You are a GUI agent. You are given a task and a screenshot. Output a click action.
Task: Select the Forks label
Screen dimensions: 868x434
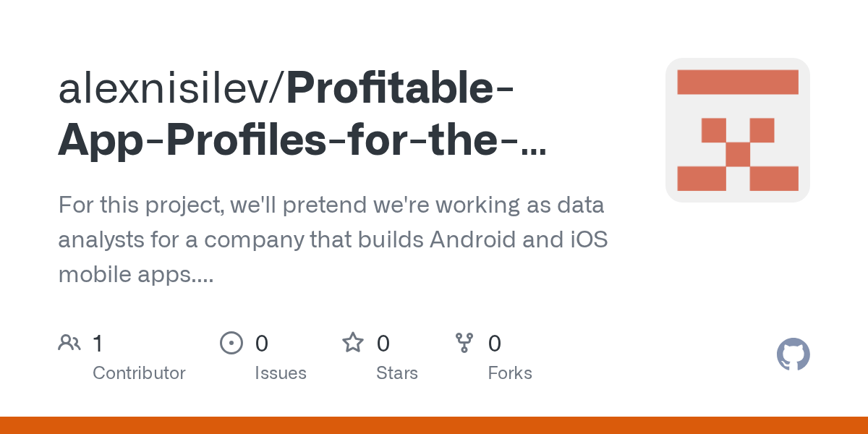tap(510, 373)
